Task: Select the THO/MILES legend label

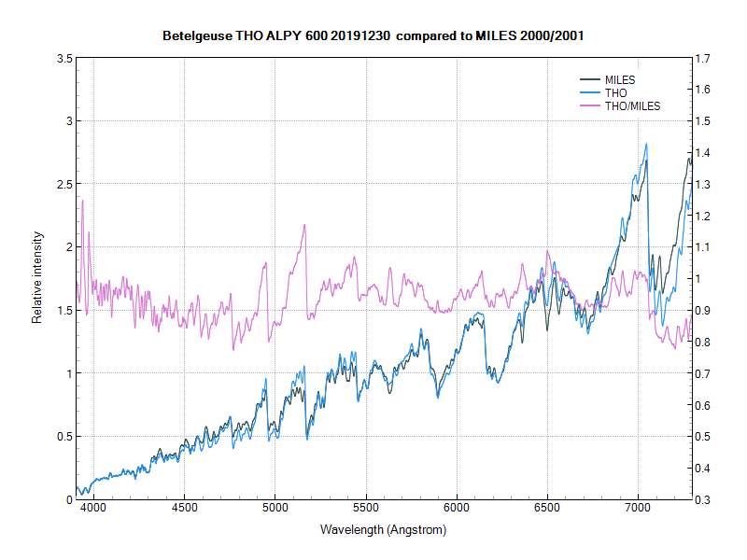Action: [x=632, y=106]
